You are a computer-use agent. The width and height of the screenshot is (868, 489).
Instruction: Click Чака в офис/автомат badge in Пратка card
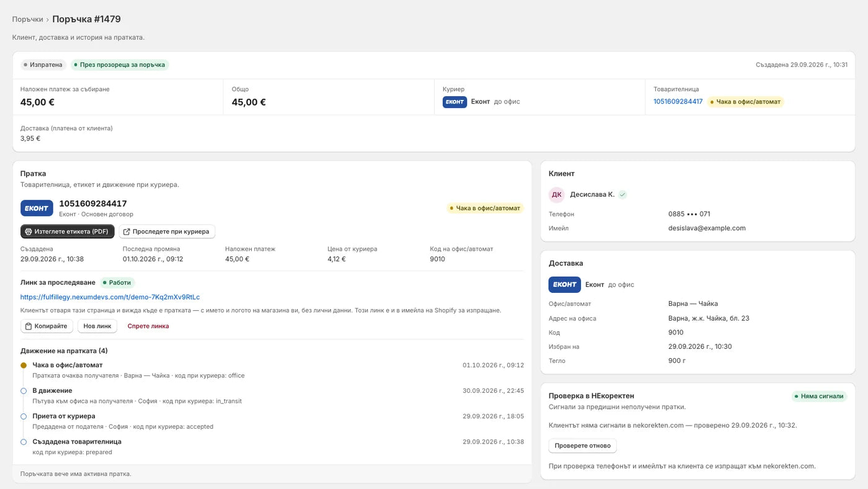click(485, 208)
